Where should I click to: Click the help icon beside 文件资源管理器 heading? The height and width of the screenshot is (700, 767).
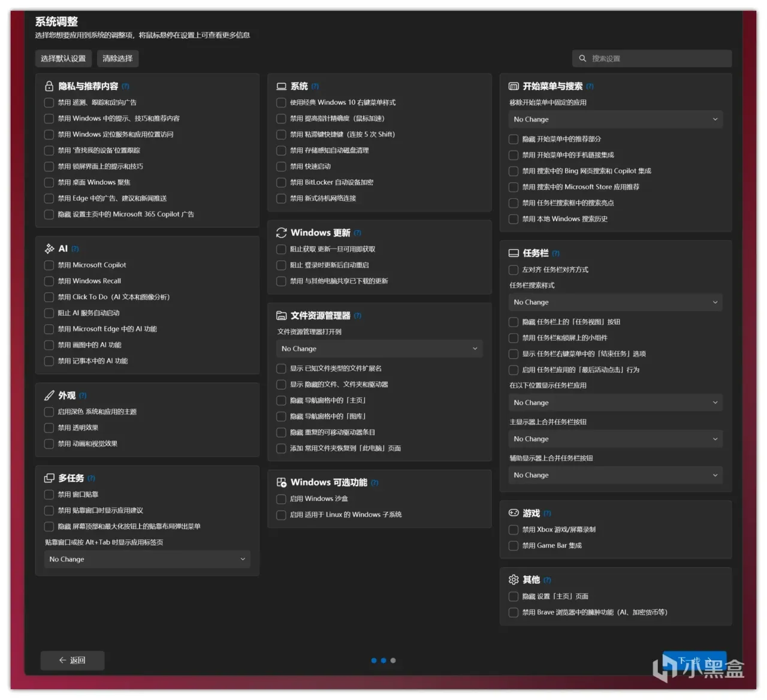coord(358,316)
